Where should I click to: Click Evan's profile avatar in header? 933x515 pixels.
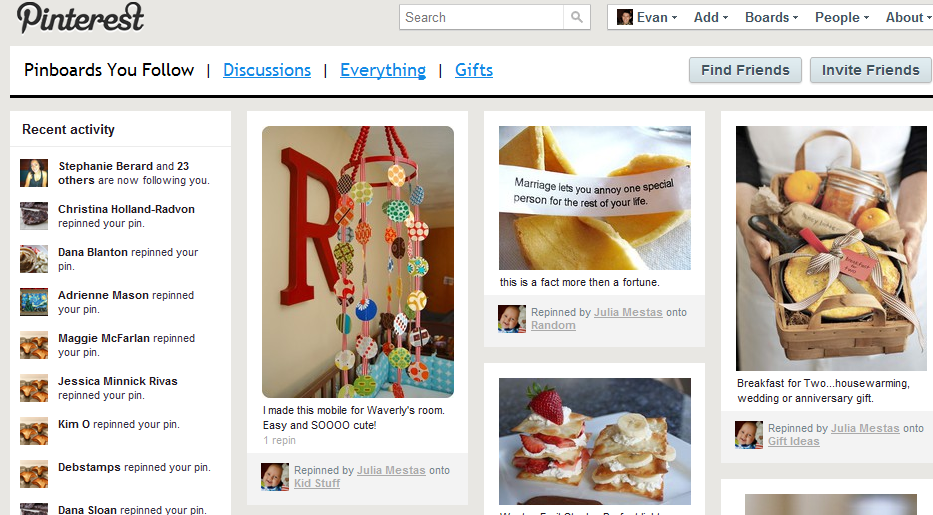pyautogui.click(x=625, y=17)
